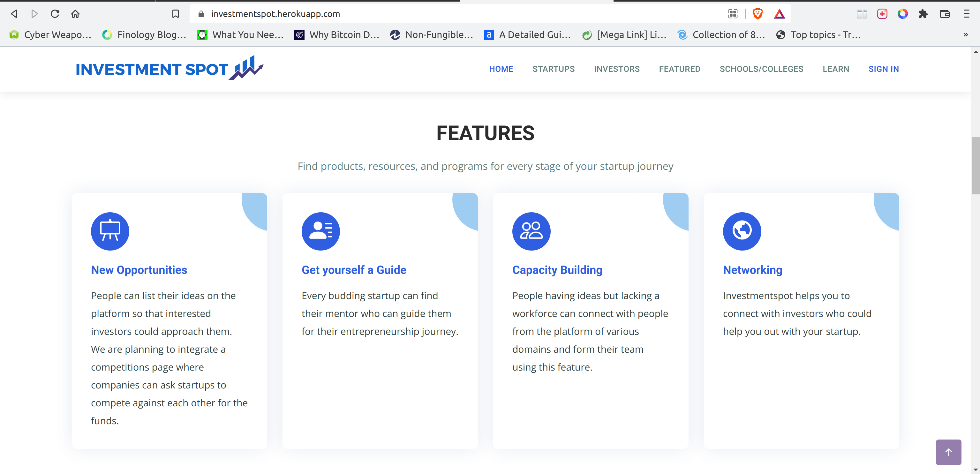
Task: Expand hidden bookmarks with the double chevron
Action: pos(965,34)
